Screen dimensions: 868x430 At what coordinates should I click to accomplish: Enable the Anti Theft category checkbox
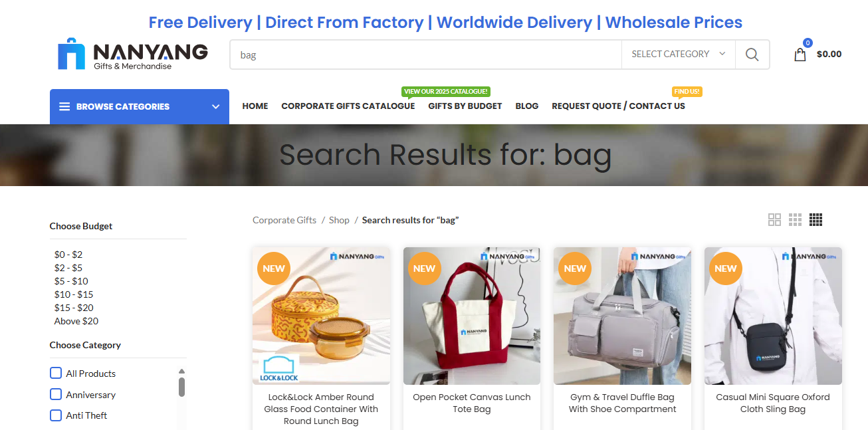coord(56,415)
